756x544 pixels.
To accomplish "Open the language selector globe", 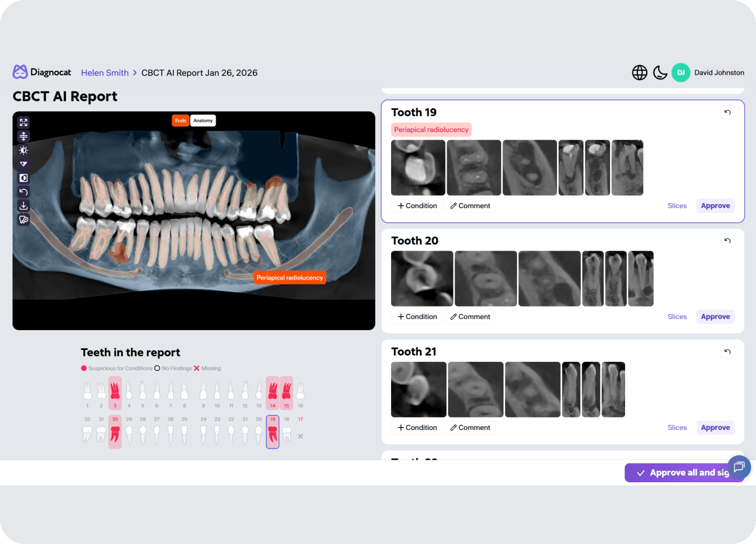I will [x=639, y=73].
